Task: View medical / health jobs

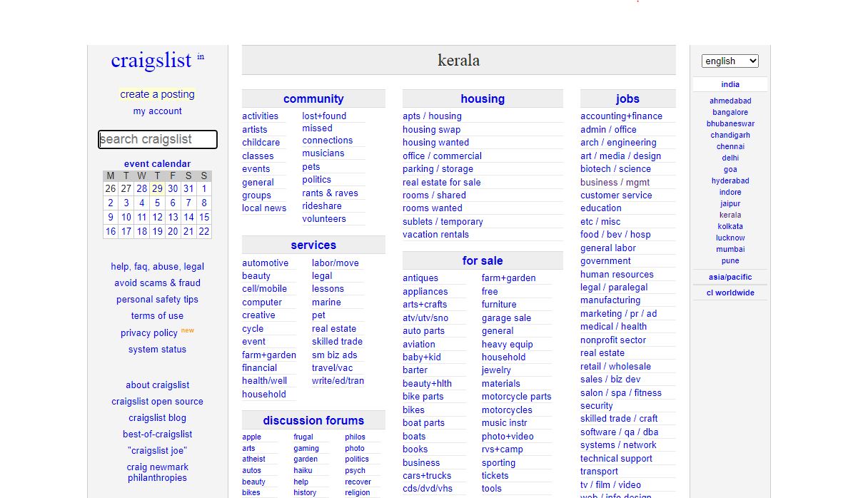Action: (613, 327)
